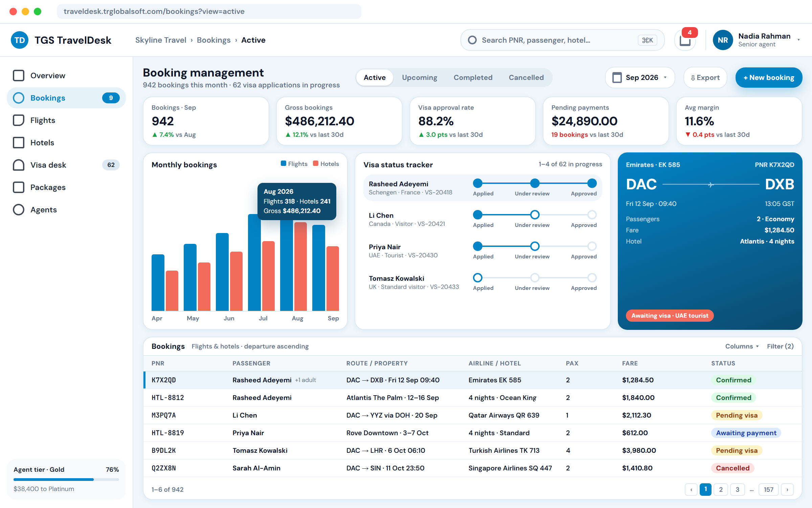Switch to the Cancelled tab
Image resolution: width=812 pixels, height=508 pixels.
point(526,78)
